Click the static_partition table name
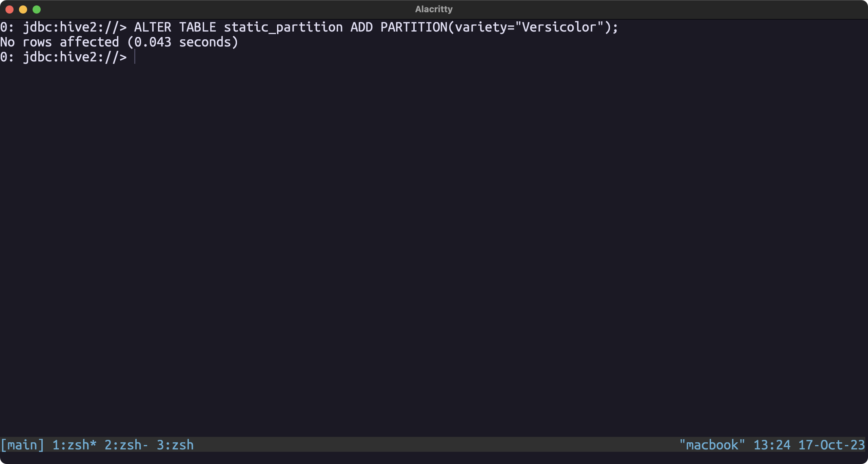868x464 pixels. tap(283, 27)
